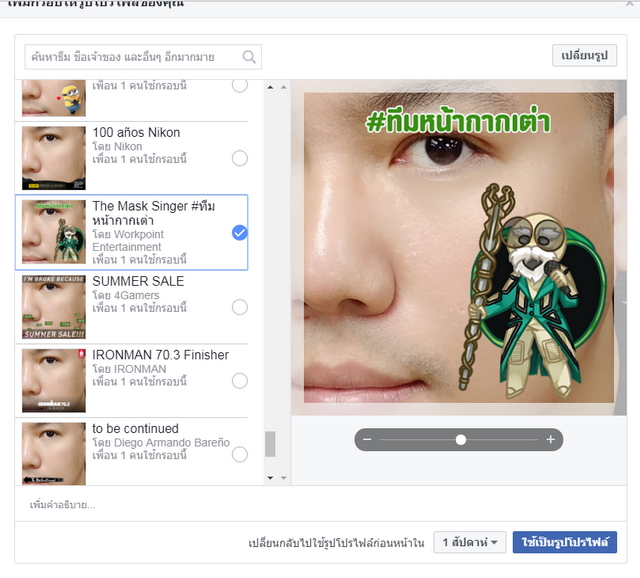This screenshot has width=640, height=578.
Task: Open the 1 สัปดาห์ duration dropdown
Action: coord(470,543)
